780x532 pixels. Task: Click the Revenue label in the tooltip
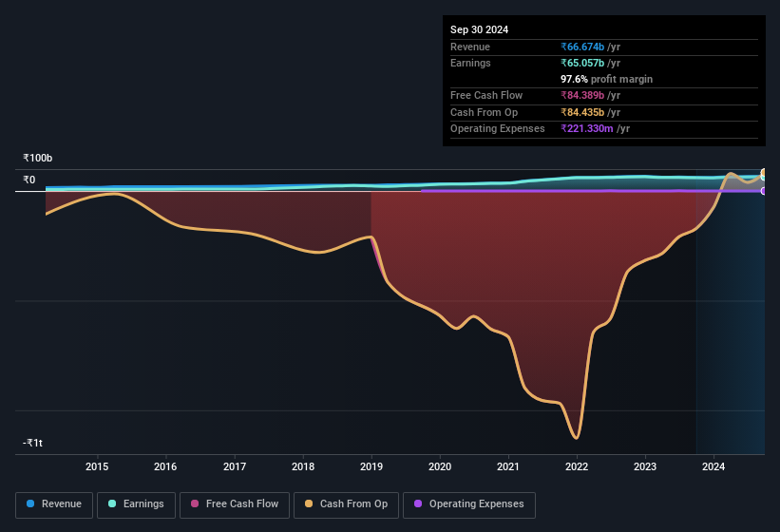[470, 47]
